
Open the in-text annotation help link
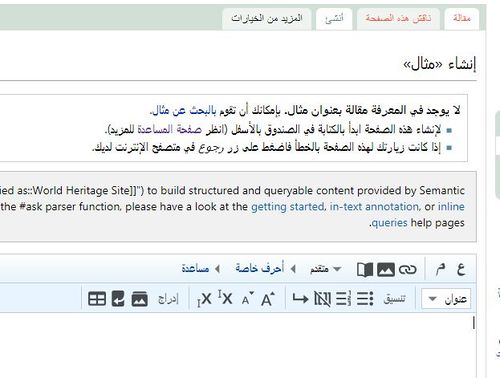(x=374, y=207)
